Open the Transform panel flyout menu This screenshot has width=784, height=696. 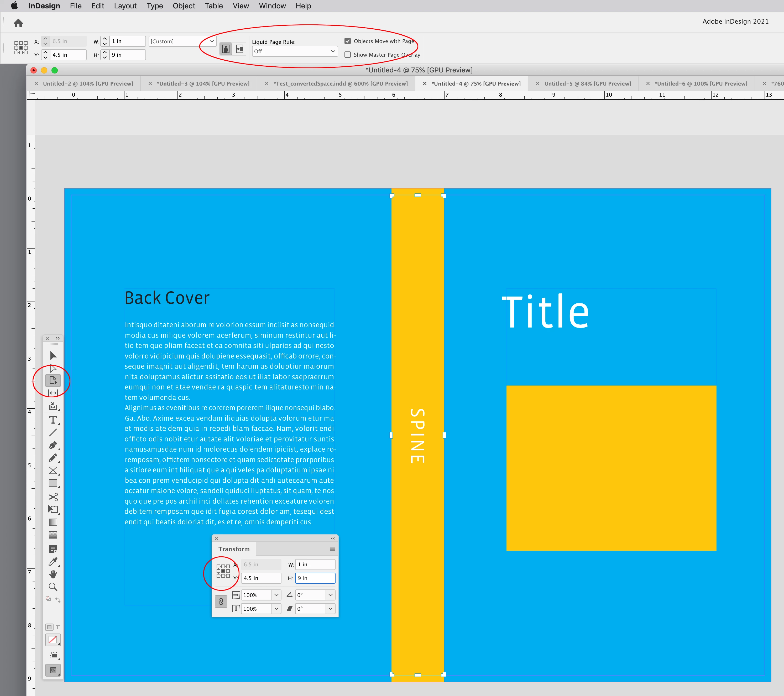tap(332, 549)
